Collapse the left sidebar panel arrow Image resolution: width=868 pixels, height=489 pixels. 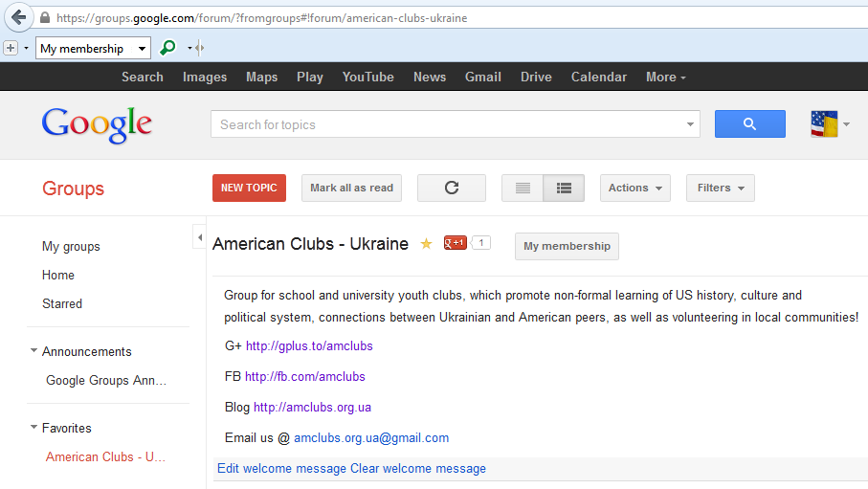click(199, 237)
